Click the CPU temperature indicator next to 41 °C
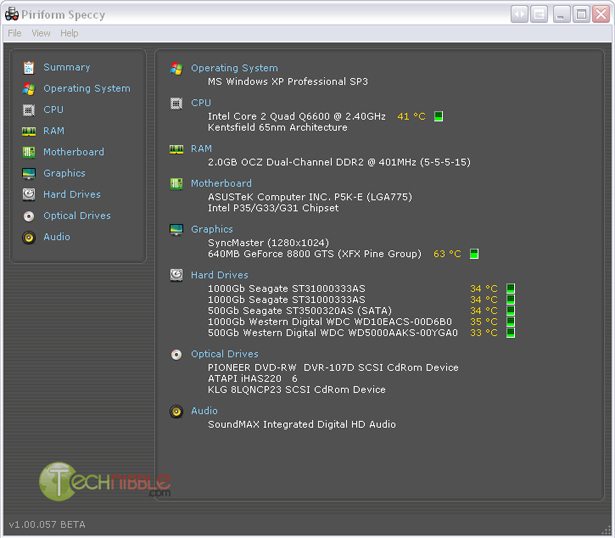This screenshot has height=538, width=615. 439,116
